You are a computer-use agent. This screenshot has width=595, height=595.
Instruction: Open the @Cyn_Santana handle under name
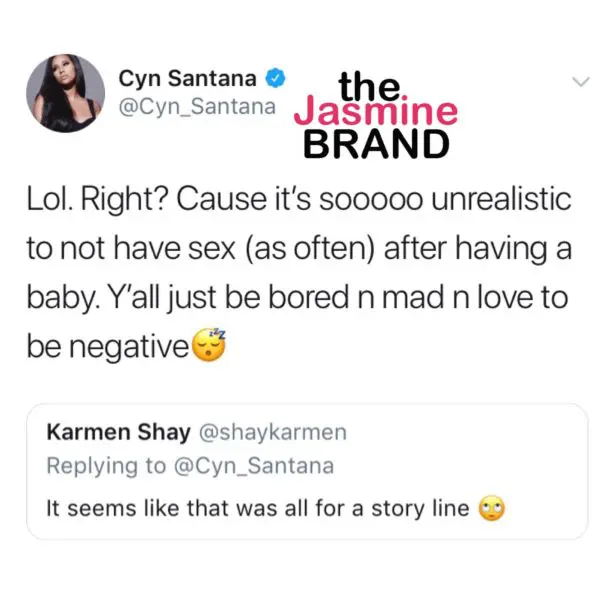pos(197,107)
